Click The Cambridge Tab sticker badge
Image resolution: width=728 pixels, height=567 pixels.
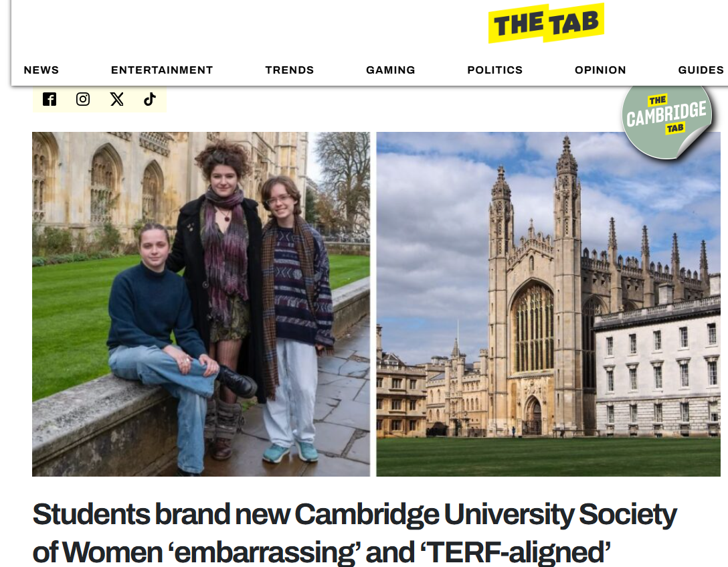[666, 122]
